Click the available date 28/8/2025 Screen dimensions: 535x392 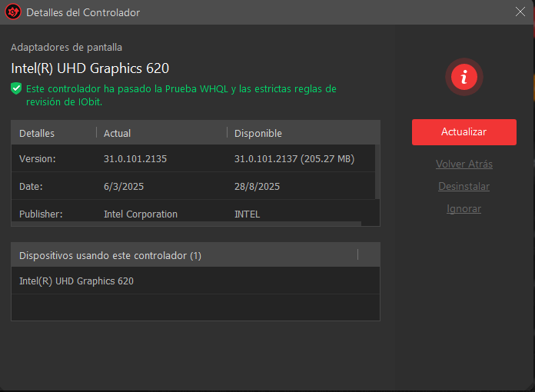tap(257, 187)
